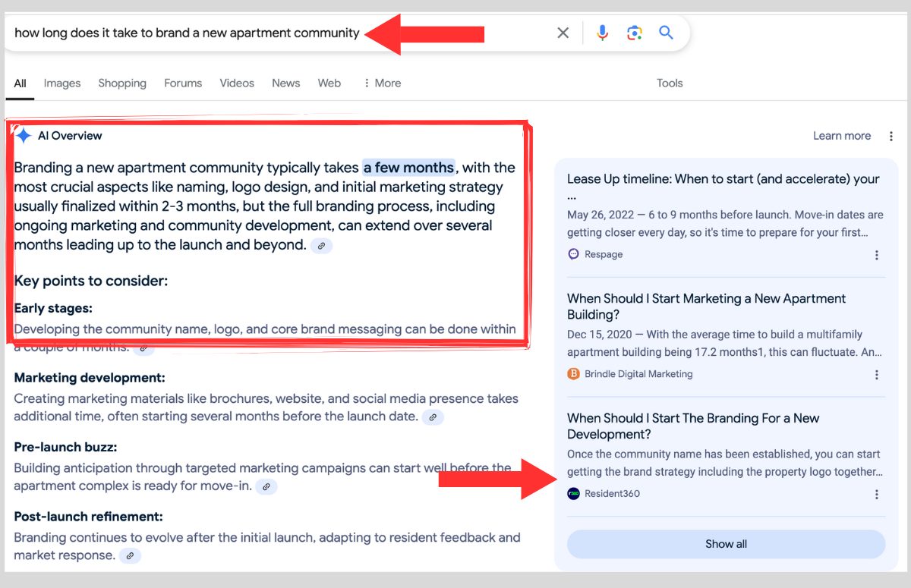Clear the search query with the X icon

click(563, 33)
